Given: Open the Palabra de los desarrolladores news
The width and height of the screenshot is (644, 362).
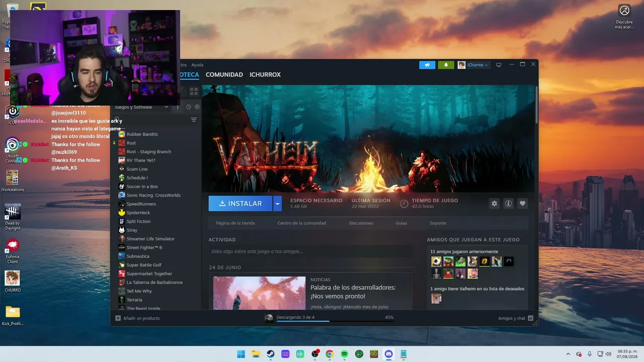Looking at the screenshot, I should tap(353, 292).
